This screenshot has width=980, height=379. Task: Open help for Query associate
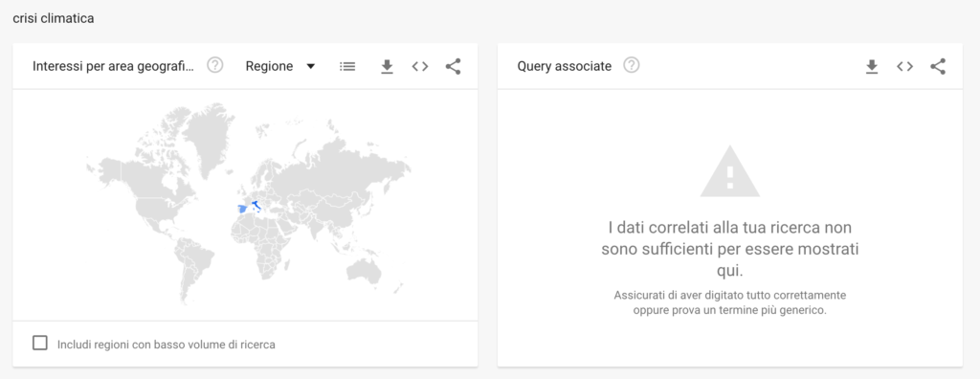(632, 65)
